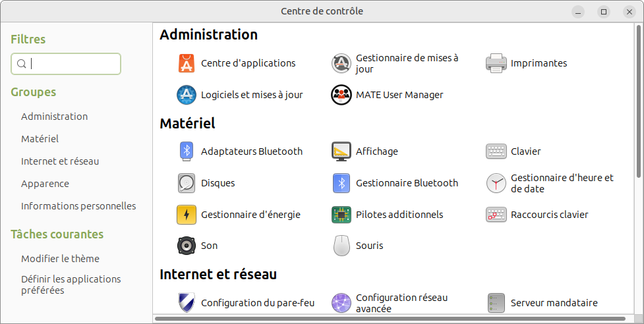
Task: Open the Son sound icon
Action: point(187,246)
